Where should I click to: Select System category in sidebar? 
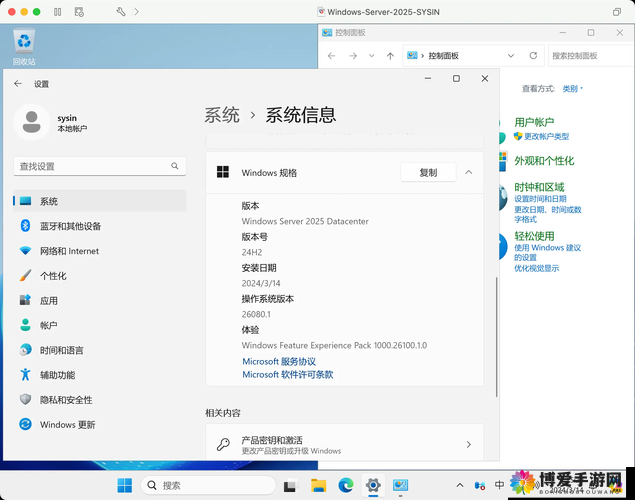point(100,201)
